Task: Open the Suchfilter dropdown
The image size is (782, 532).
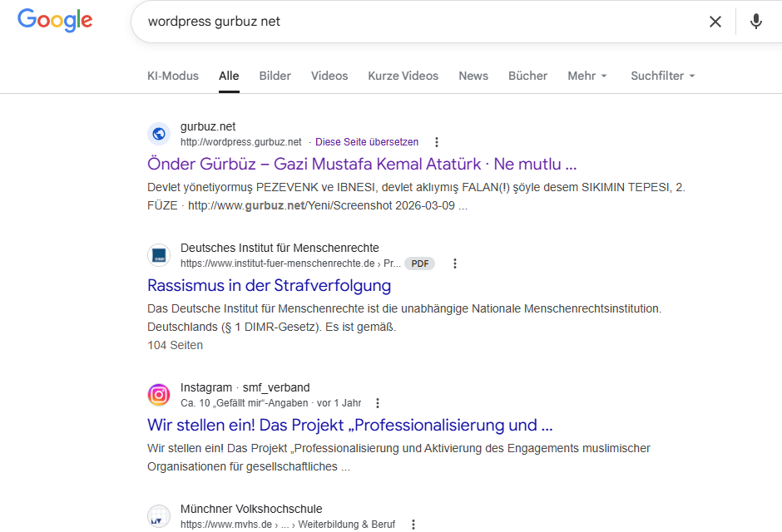Action: (662, 76)
